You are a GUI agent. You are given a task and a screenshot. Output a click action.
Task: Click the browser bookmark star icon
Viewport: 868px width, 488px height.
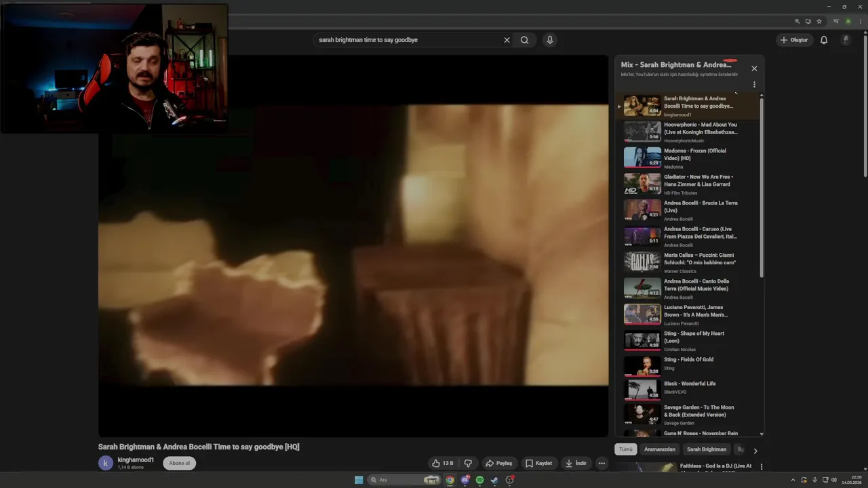(x=819, y=21)
